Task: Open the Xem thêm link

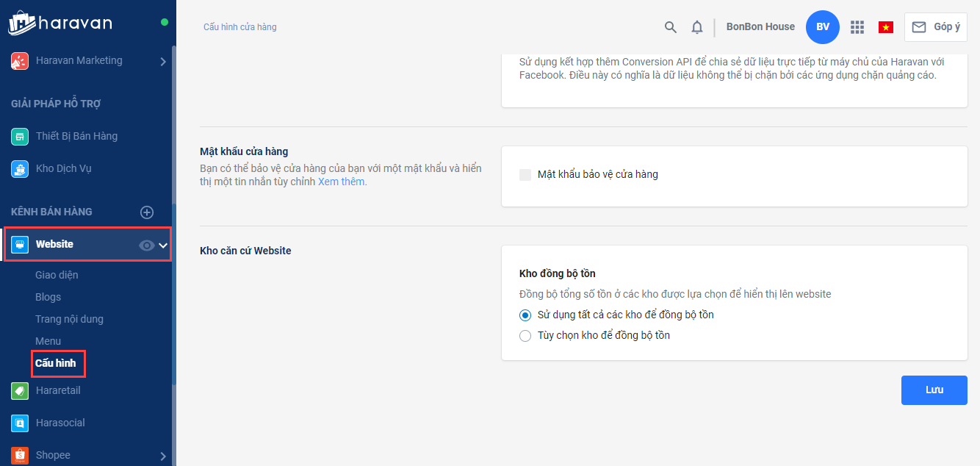Action: 342,182
